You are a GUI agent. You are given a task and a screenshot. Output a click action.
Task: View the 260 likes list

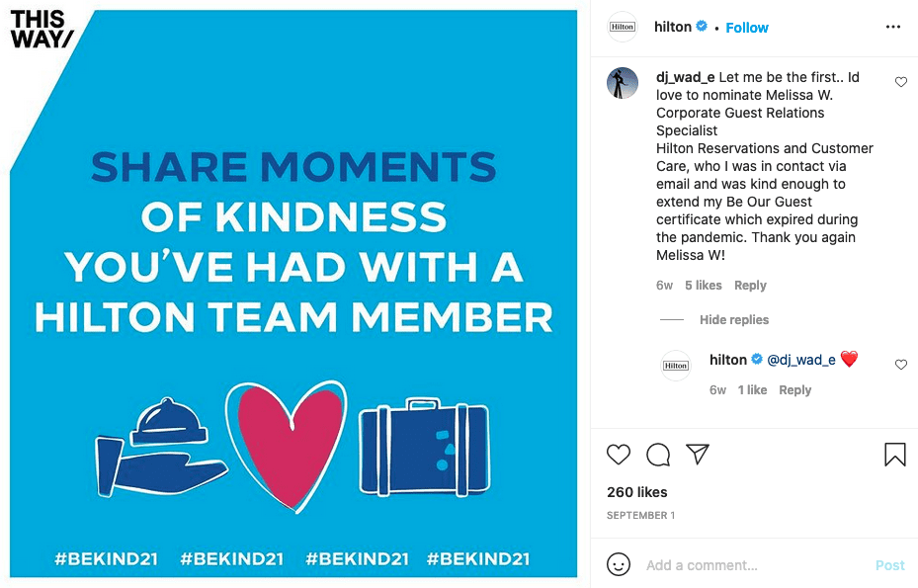click(x=636, y=492)
